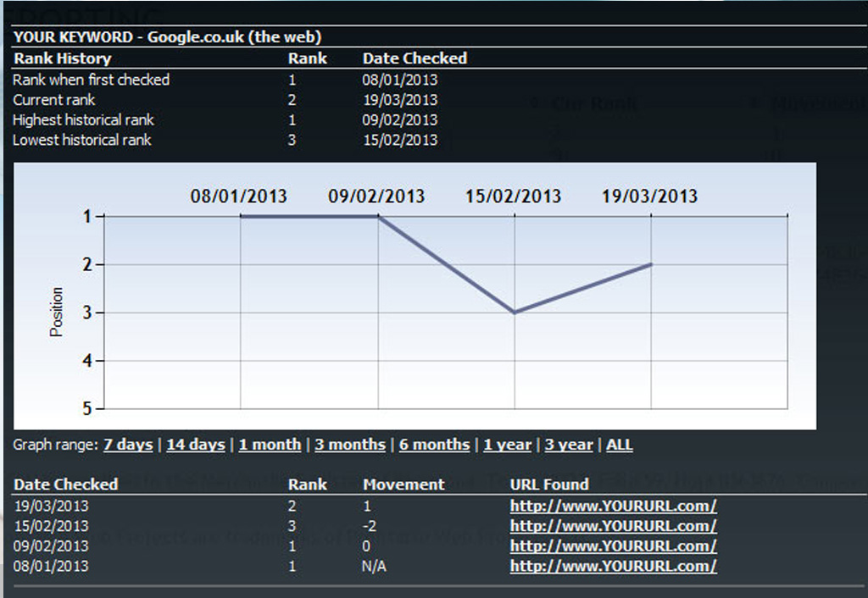Viewport: 868px width, 598px height.
Task: Click the 15/02/2013 label on the graph
Action: pos(513,196)
